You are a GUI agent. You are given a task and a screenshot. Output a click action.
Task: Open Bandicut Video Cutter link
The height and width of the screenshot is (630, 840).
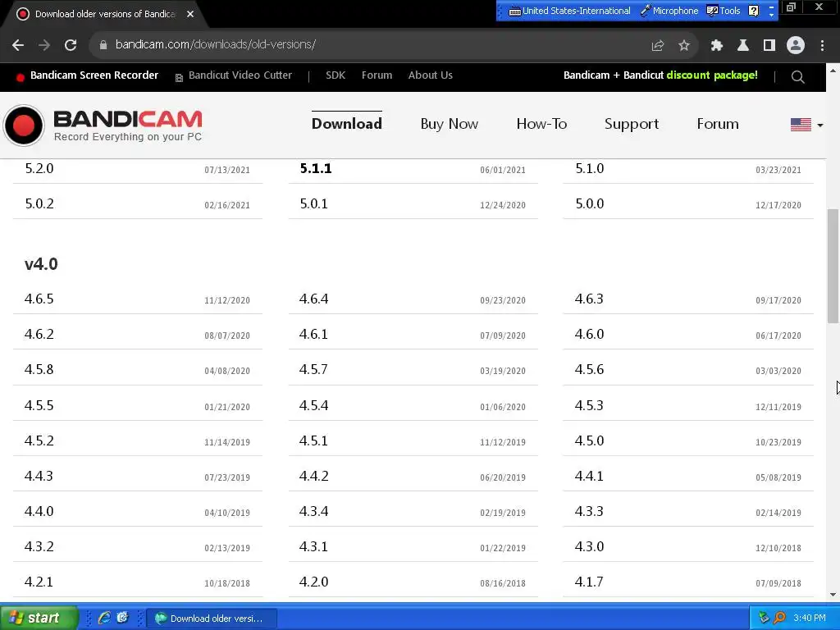click(x=240, y=75)
